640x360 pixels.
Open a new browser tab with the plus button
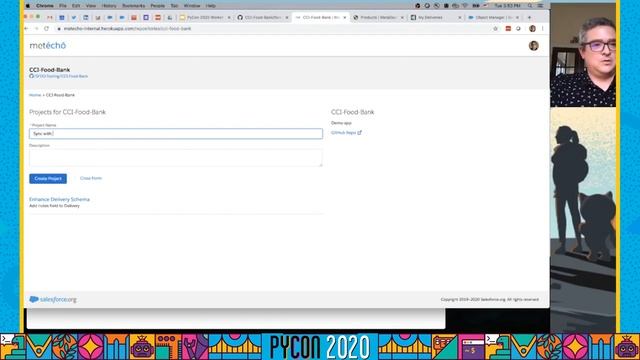pyautogui.click(x=529, y=18)
